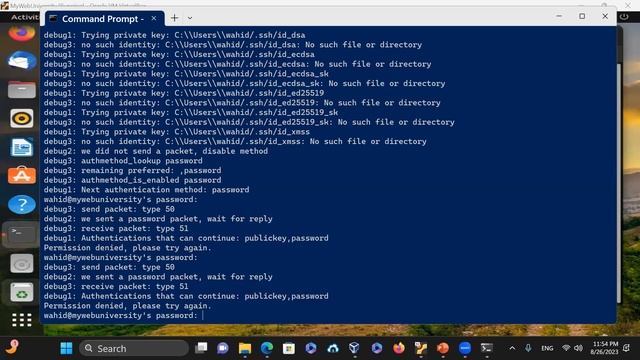Select the Command Prompt tab
This screenshot has width=640, height=360.
point(105,19)
